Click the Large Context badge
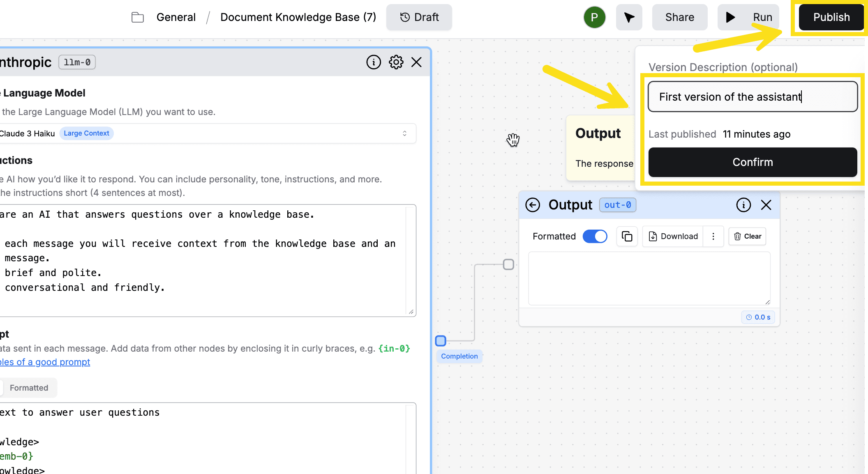The width and height of the screenshot is (868, 474). click(86, 133)
